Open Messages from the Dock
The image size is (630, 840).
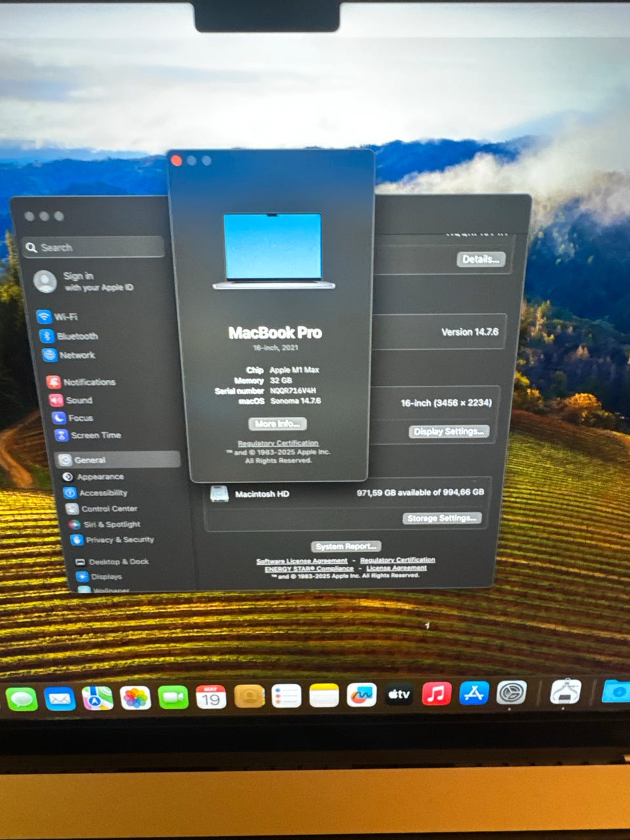(x=22, y=698)
